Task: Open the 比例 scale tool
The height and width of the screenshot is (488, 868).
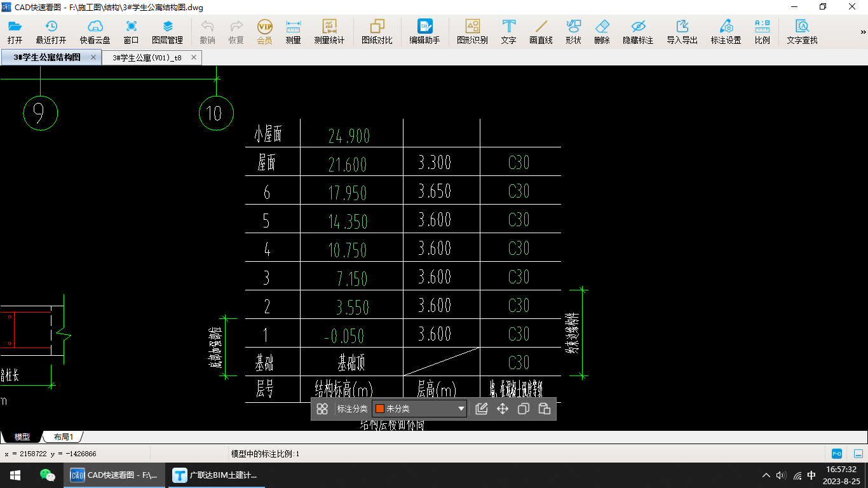Action: (762, 32)
